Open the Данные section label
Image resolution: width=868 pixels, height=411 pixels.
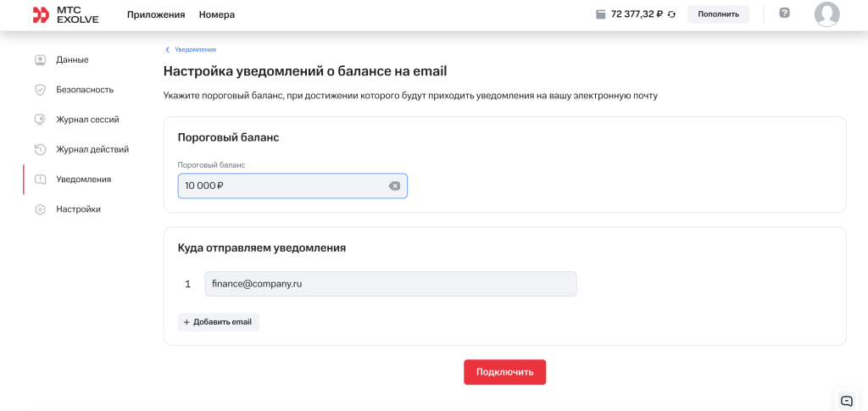(x=73, y=59)
